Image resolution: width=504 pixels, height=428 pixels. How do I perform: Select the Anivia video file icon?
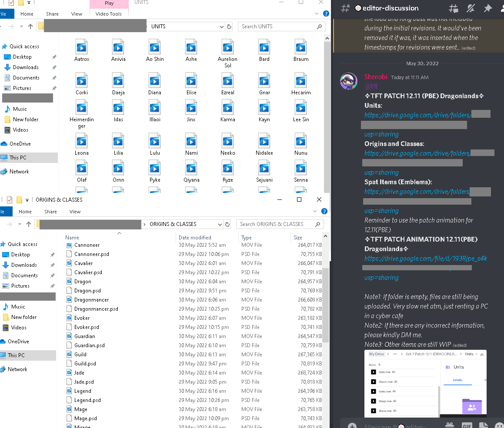[x=118, y=47]
